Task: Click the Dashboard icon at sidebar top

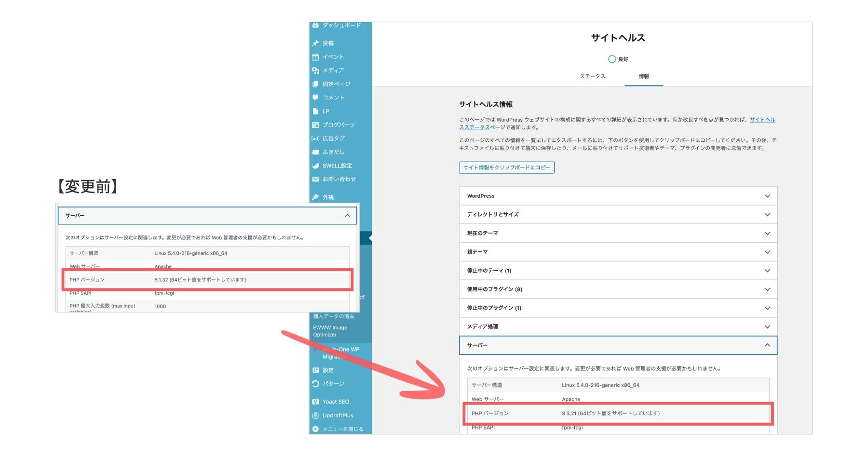Action: click(315, 25)
